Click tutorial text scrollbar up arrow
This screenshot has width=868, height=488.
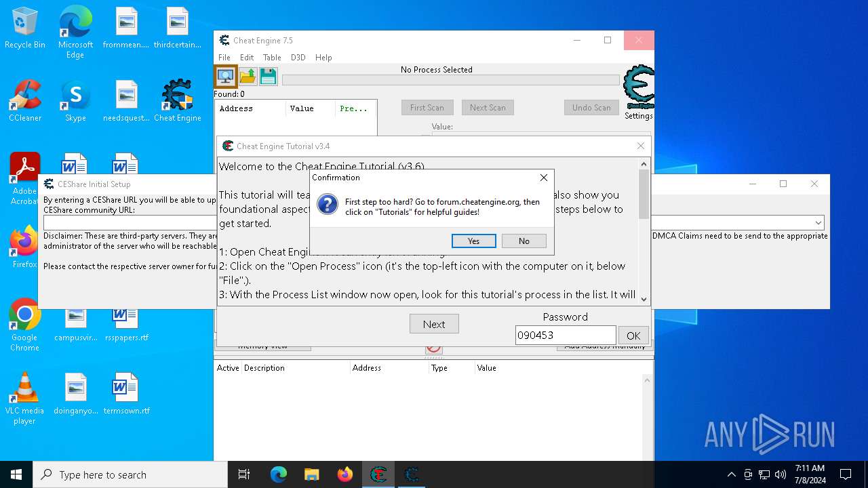pyautogui.click(x=644, y=163)
